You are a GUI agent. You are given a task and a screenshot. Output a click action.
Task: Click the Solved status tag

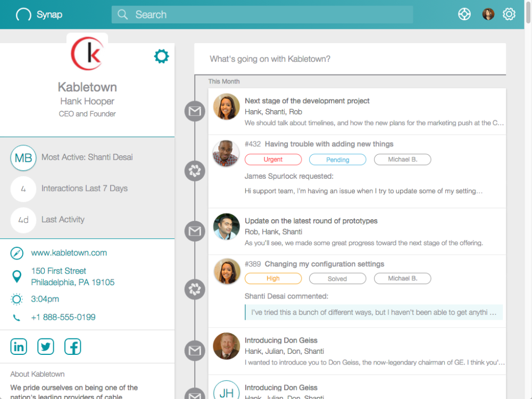point(338,278)
